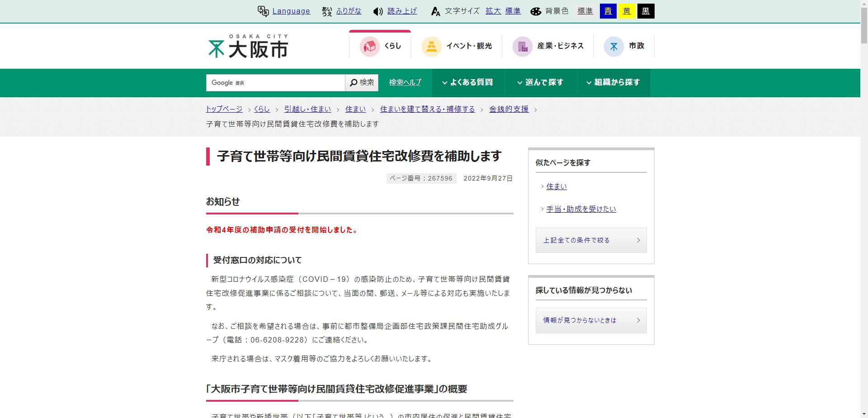The height and width of the screenshot is (418, 868).
Task: Click the pink house くらし icon
Action: [370, 46]
